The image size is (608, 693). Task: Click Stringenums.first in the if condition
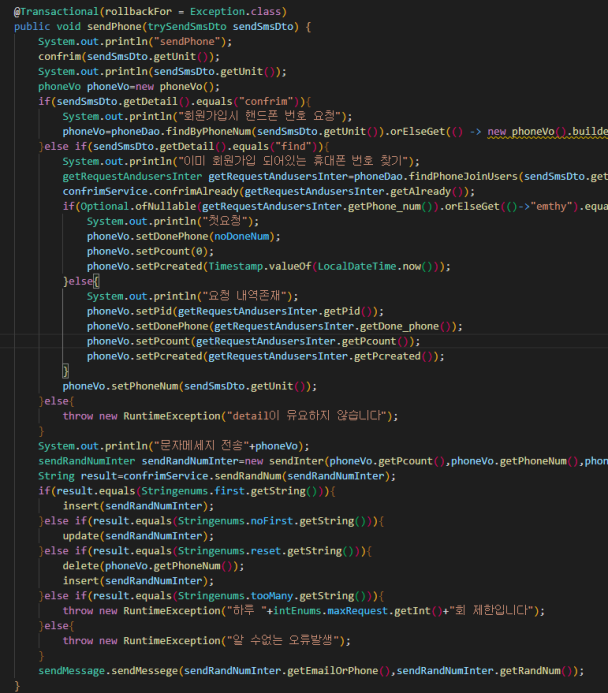pyautogui.click(x=193, y=491)
